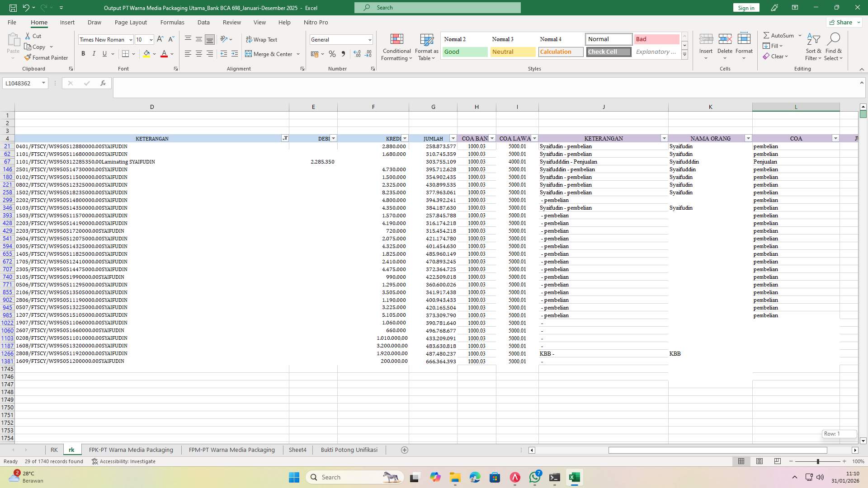
Task: Click the Wrap Text icon
Action: pyautogui.click(x=262, y=39)
